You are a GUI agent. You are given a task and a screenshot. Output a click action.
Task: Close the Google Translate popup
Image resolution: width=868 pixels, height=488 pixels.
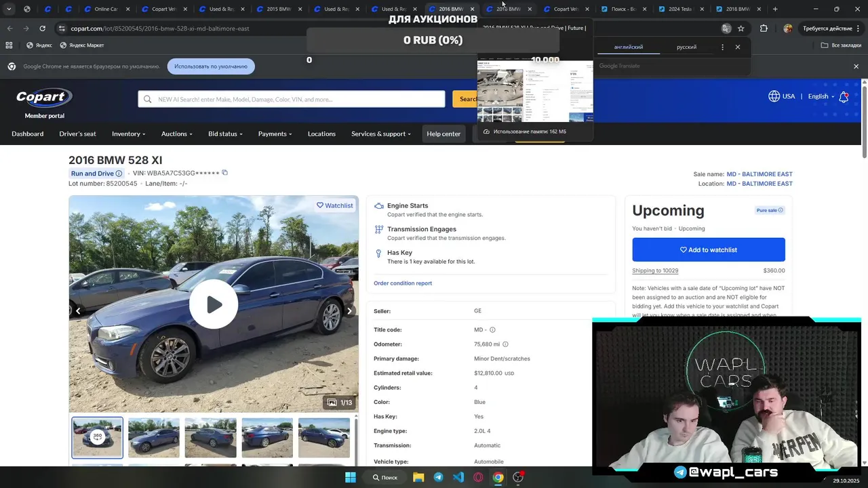[x=738, y=47]
